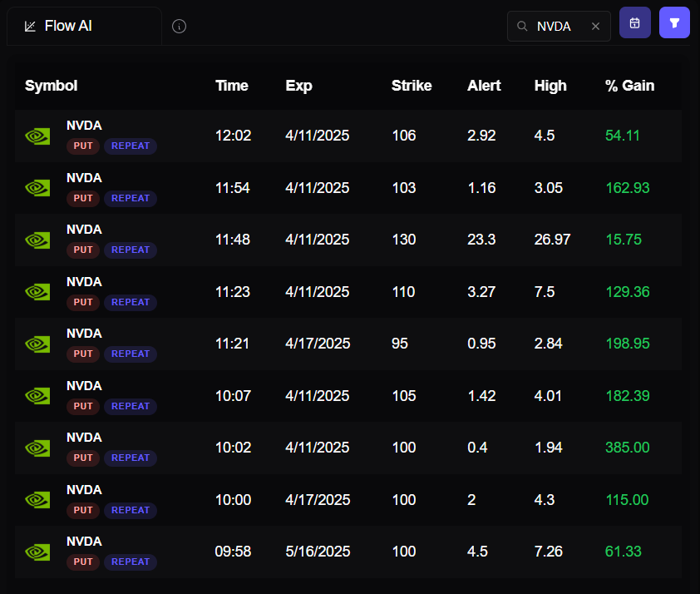Click NVIDIA logo in 11:48 row

coord(37,240)
